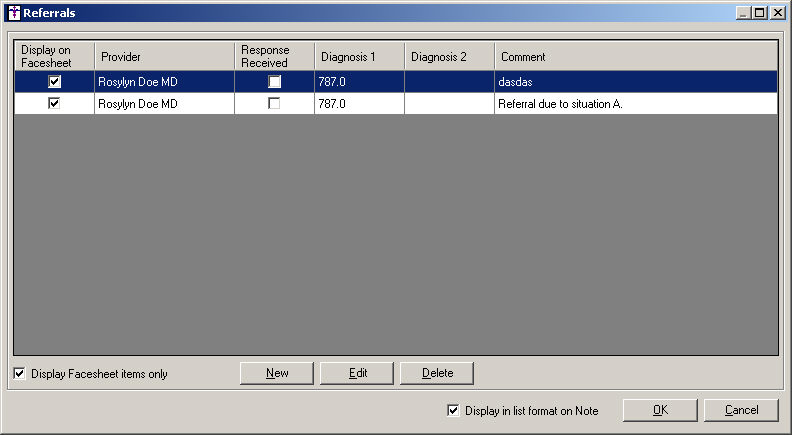Cancel the Referrals dialog
The width and height of the screenshot is (792, 435).
pos(741,410)
